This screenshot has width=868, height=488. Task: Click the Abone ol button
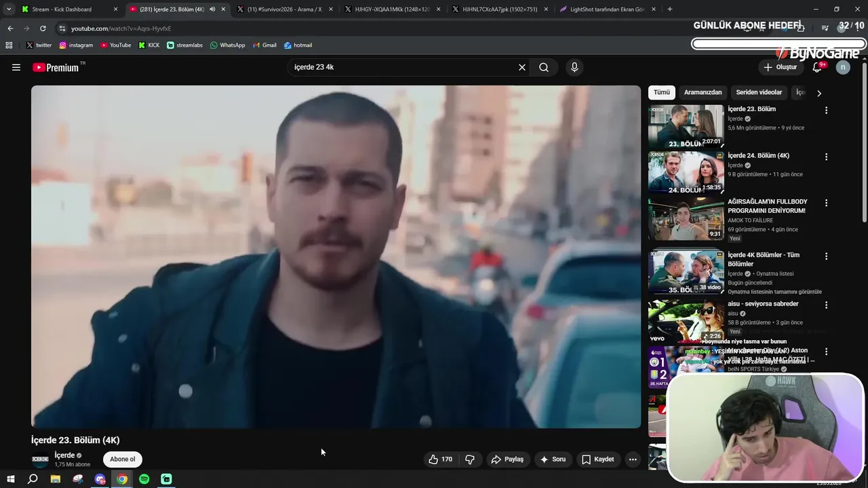[x=123, y=459]
